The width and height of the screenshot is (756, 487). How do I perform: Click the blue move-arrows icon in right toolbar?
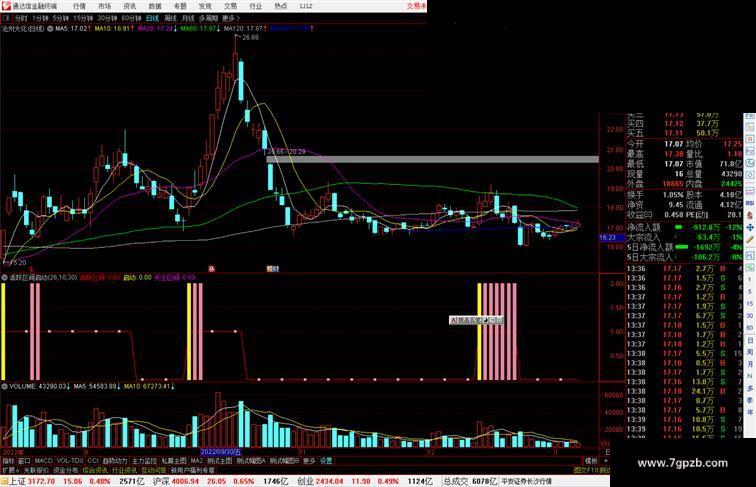click(x=750, y=227)
